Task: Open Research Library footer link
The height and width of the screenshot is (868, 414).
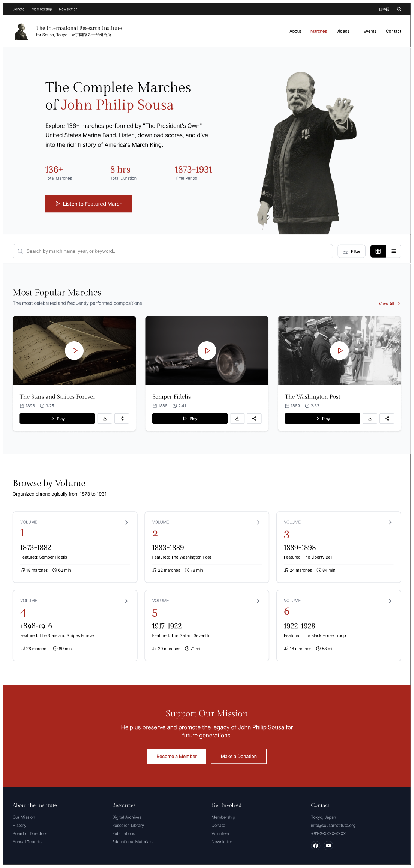Action: pyautogui.click(x=128, y=826)
